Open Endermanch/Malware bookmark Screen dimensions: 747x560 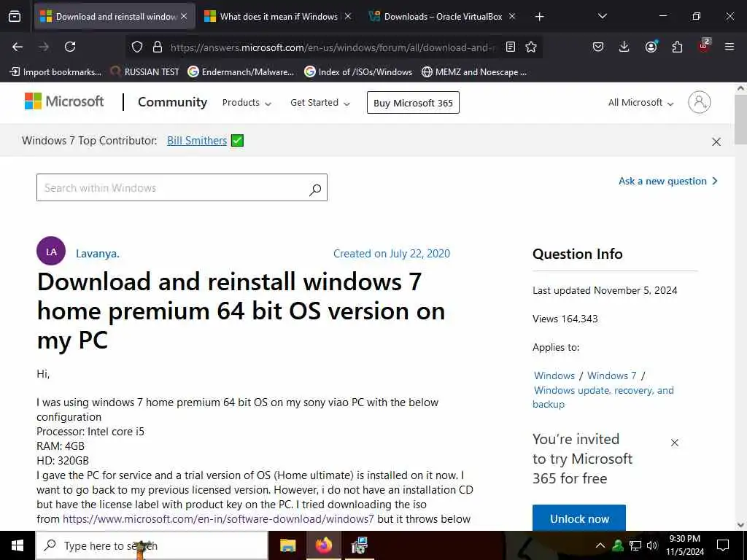241,72
